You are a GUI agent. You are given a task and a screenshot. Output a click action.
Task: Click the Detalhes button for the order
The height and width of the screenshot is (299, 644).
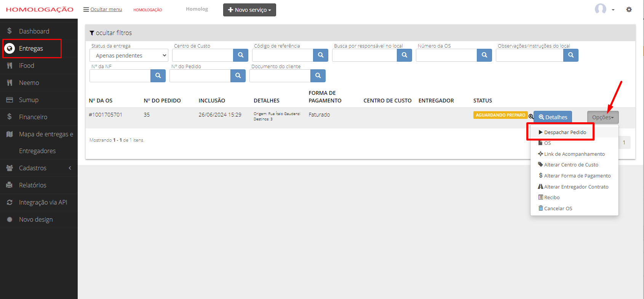[x=553, y=117]
